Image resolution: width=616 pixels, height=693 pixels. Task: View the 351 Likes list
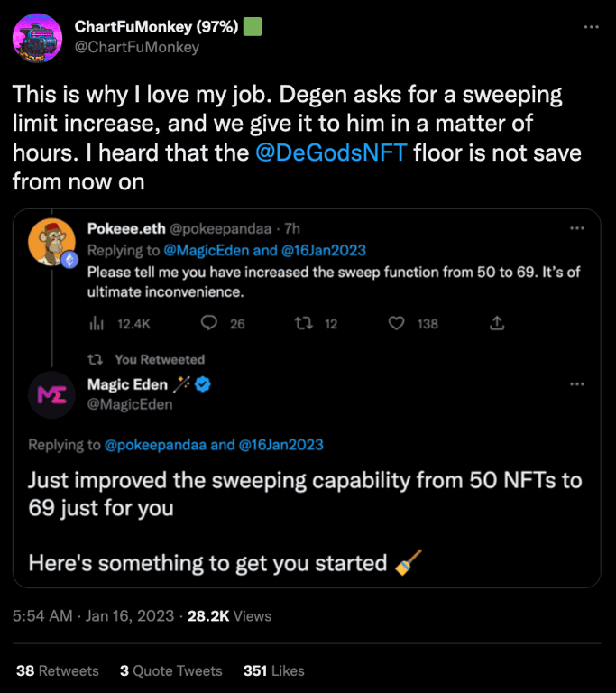coord(274,670)
